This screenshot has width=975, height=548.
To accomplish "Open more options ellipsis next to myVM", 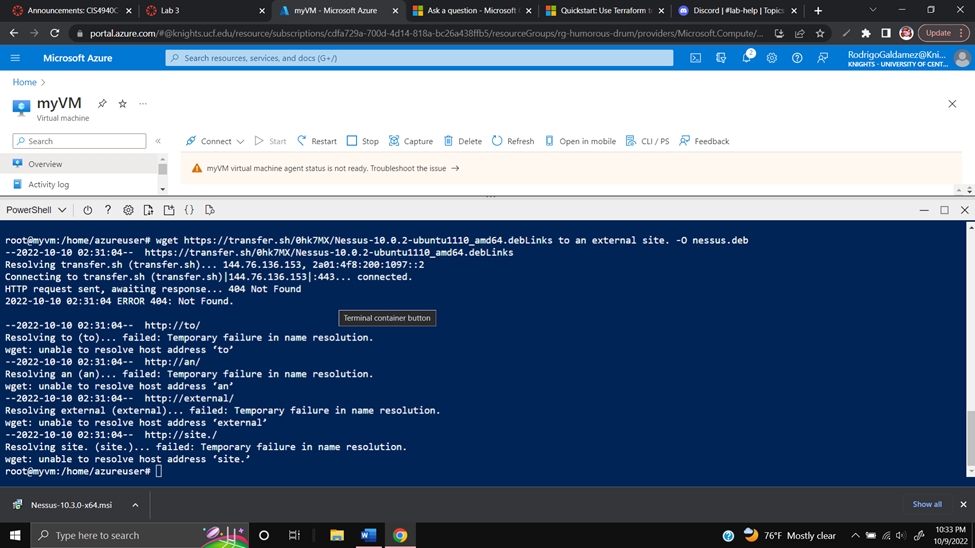I will [x=143, y=104].
